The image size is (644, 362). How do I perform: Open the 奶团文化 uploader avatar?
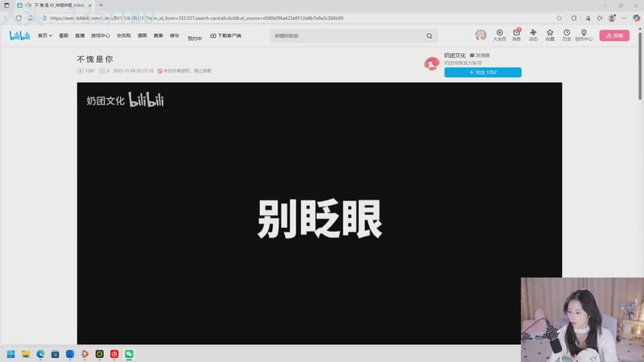pos(431,64)
